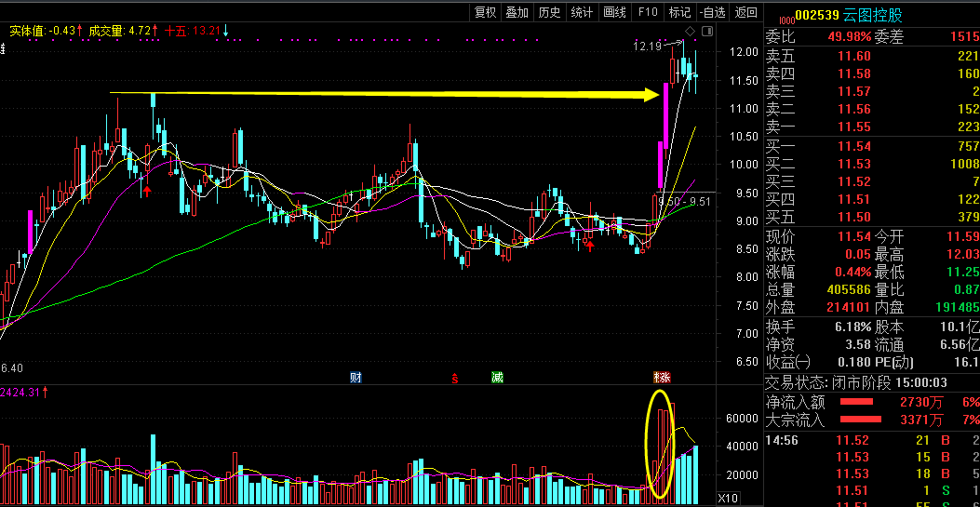
Task: Click the 量比 0.87 value
Action: pos(968,289)
